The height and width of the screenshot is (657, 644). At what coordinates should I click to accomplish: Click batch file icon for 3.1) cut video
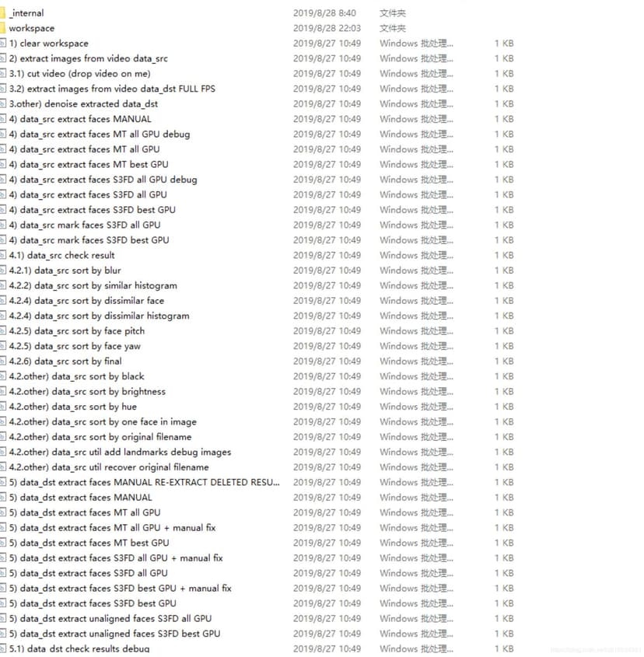pyautogui.click(x=3, y=73)
